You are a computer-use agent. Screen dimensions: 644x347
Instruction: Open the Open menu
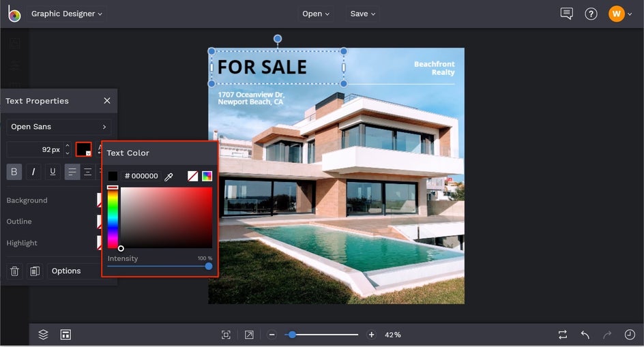315,14
